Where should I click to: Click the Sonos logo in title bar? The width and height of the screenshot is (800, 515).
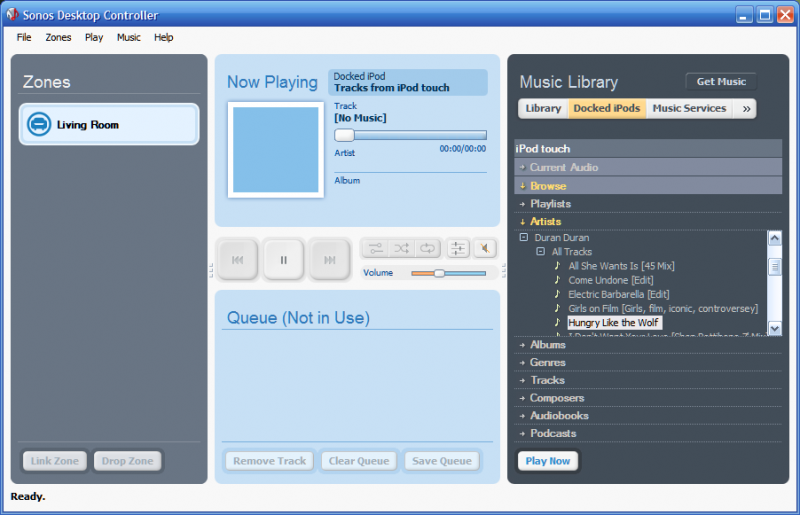click(12, 14)
